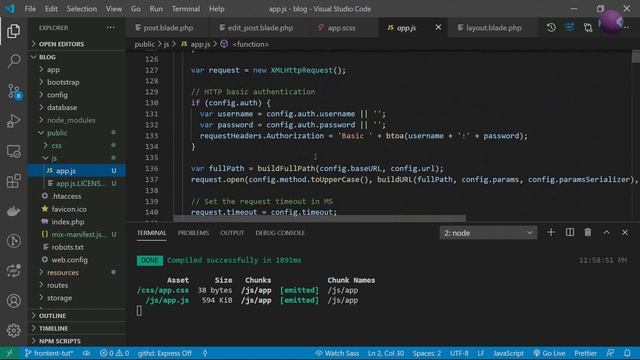640x360 pixels.
Task: Split the terminal panel
Action: pos(570,233)
